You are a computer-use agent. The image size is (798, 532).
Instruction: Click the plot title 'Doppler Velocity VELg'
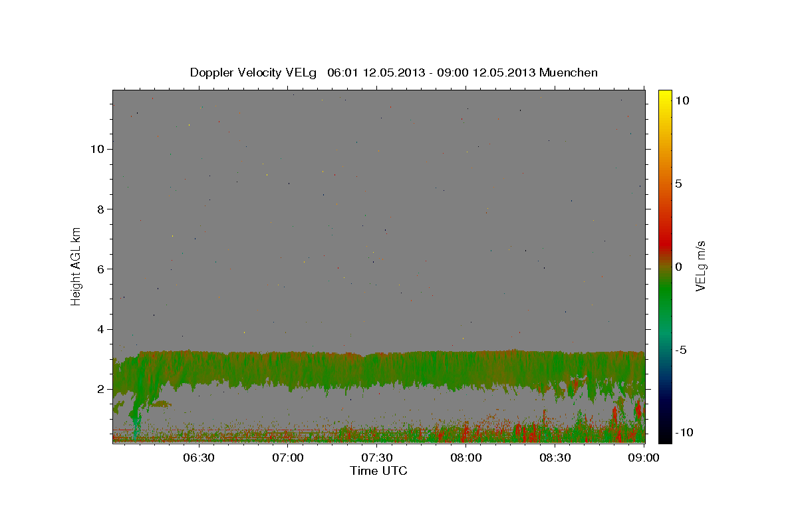253,72
